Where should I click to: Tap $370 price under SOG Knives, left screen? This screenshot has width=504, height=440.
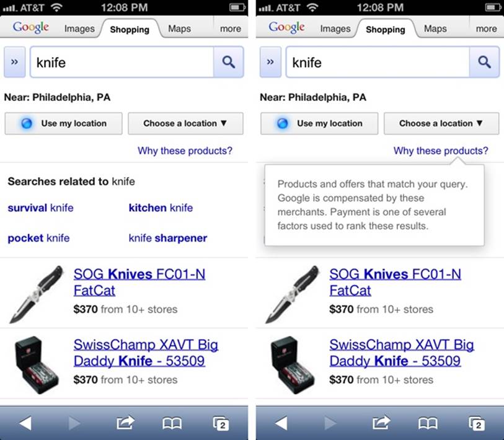pyautogui.click(x=86, y=309)
